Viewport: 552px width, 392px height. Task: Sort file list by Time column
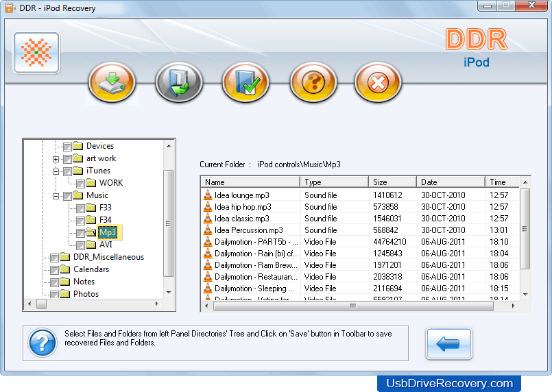tap(503, 182)
